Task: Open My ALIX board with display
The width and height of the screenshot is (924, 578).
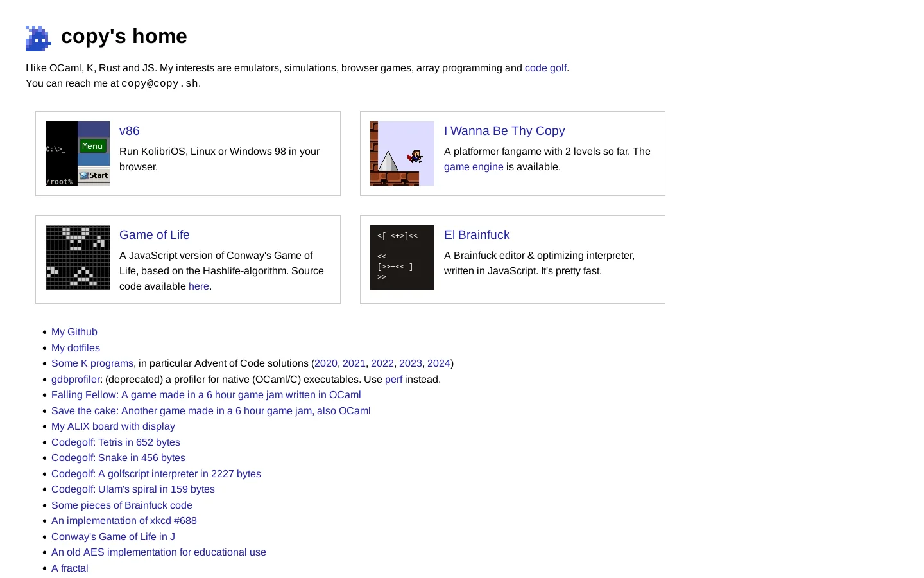Action: 113,426
